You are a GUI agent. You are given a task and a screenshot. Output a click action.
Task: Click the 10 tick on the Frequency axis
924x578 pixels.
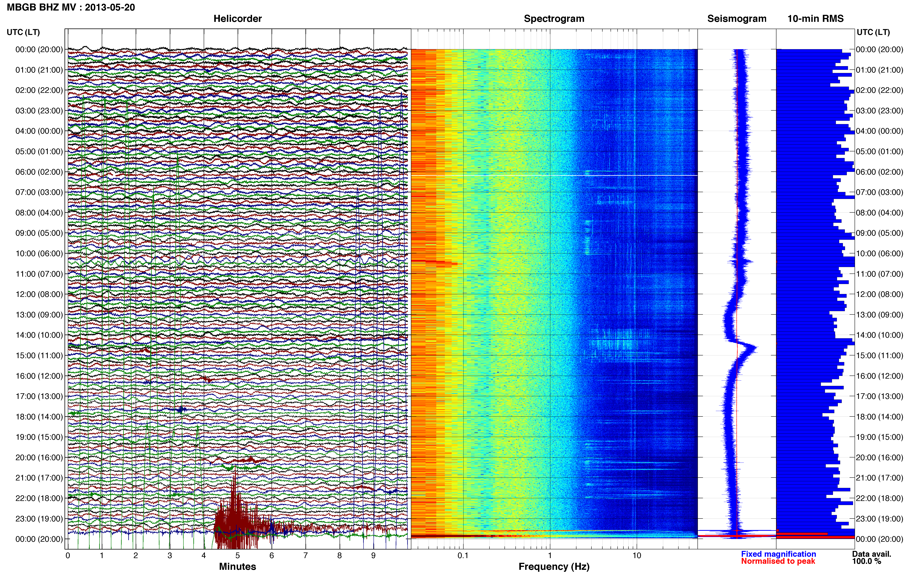point(637,556)
